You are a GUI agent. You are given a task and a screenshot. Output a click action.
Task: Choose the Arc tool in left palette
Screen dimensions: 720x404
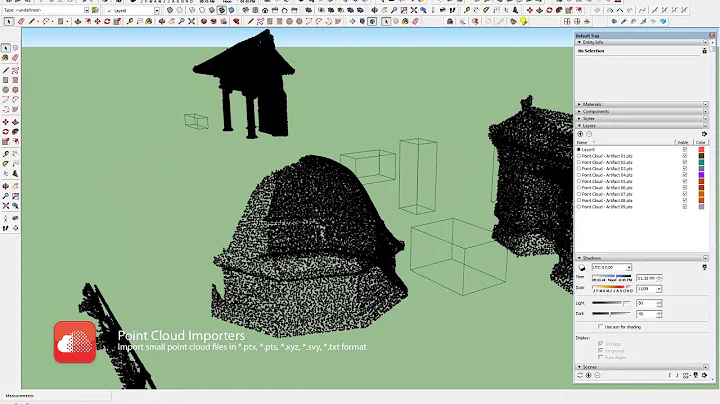6,99
